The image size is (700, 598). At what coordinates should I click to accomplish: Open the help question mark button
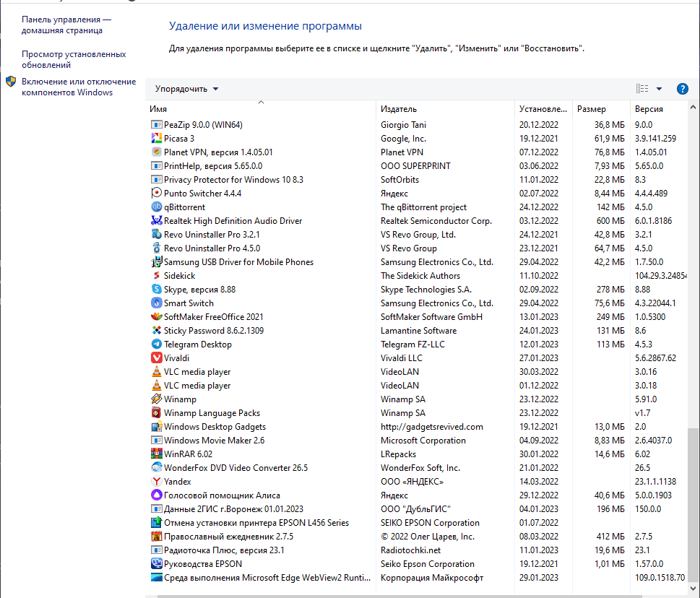click(682, 89)
